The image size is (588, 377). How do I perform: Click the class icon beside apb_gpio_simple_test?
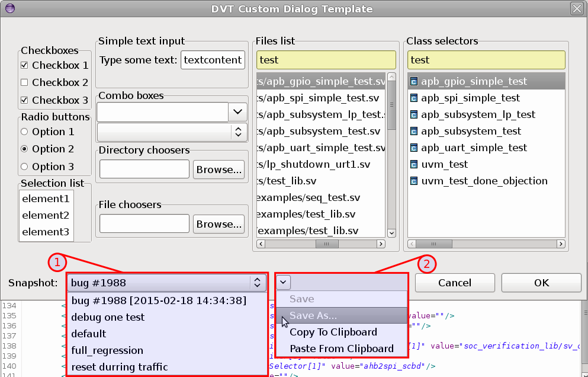click(x=415, y=81)
